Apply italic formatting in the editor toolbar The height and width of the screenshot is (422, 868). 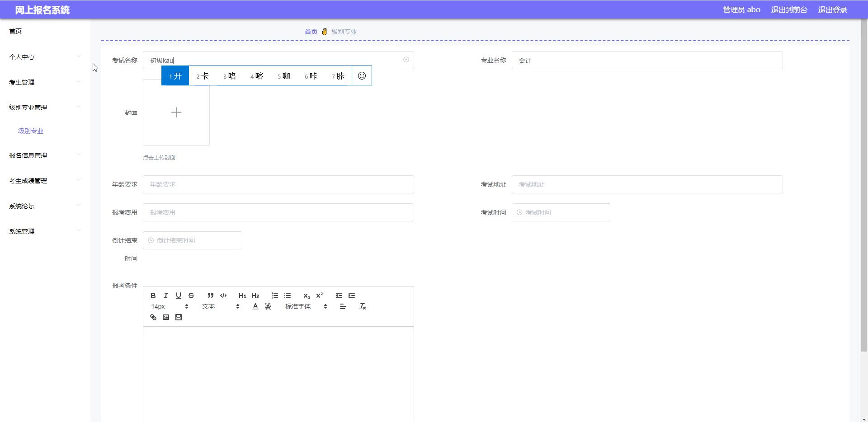click(x=166, y=295)
